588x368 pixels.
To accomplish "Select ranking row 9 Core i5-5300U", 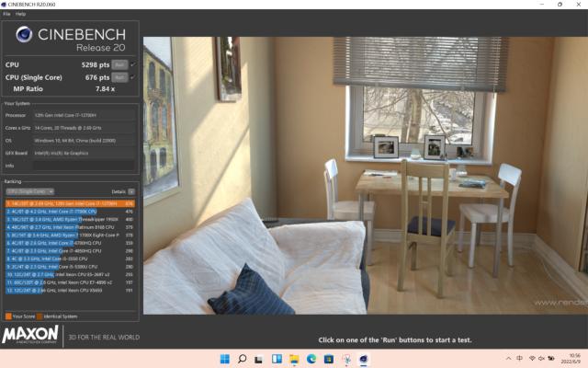I will 70,267.
